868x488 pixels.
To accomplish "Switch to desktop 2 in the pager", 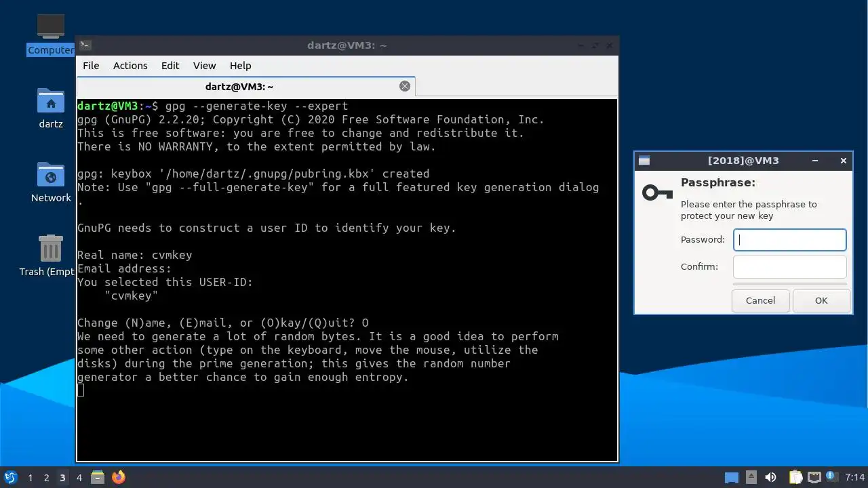I will [46, 477].
